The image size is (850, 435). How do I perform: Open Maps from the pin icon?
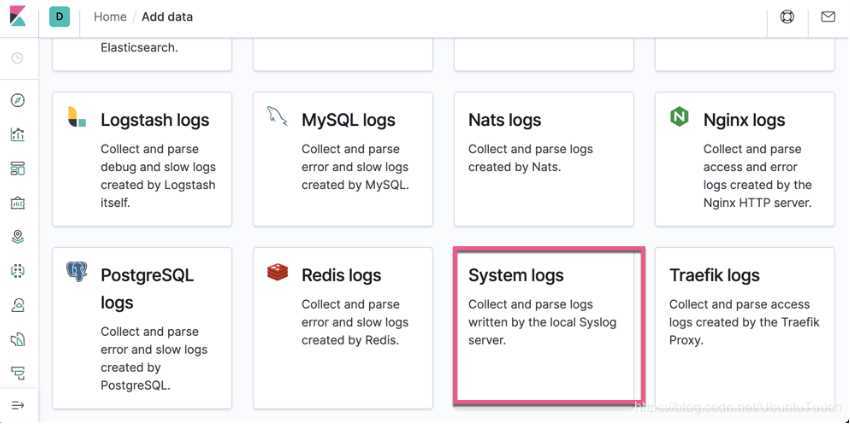pos(18,237)
